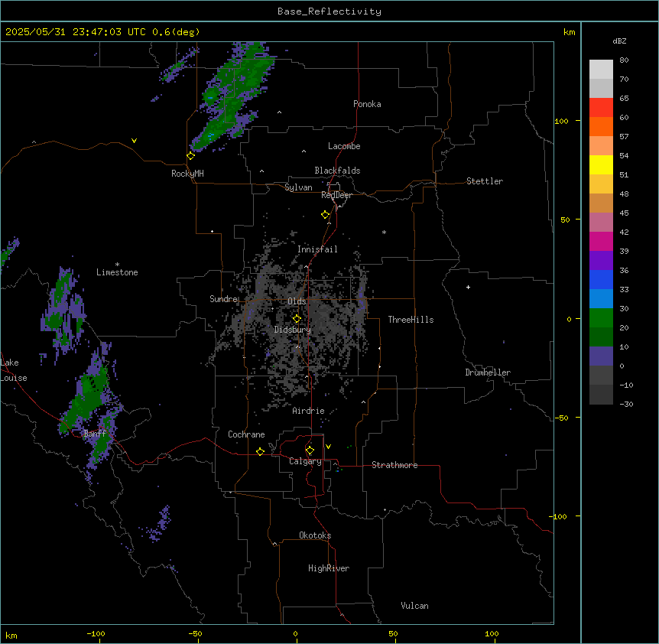Select the red 60-65 dBZ legend swatch
This screenshot has height=644, width=659.
pyautogui.click(x=601, y=108)
